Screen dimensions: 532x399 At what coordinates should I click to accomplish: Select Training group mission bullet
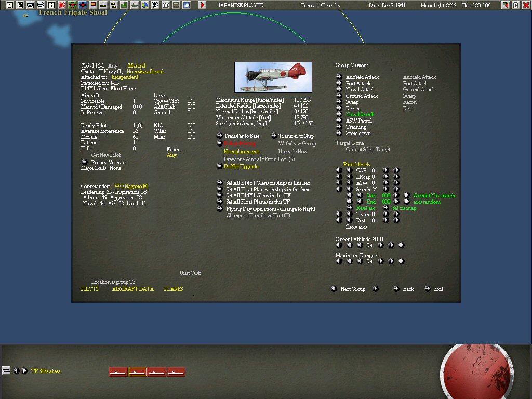coord(339,127)
